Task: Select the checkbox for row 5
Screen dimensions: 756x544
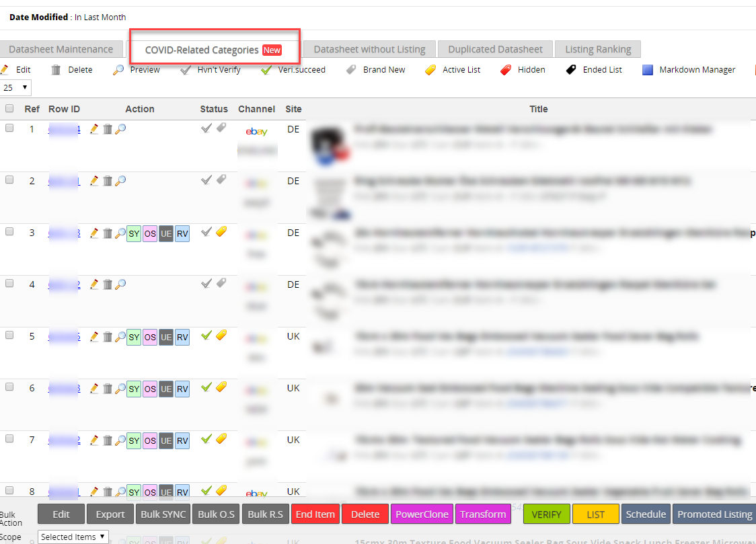Action: 9,335
